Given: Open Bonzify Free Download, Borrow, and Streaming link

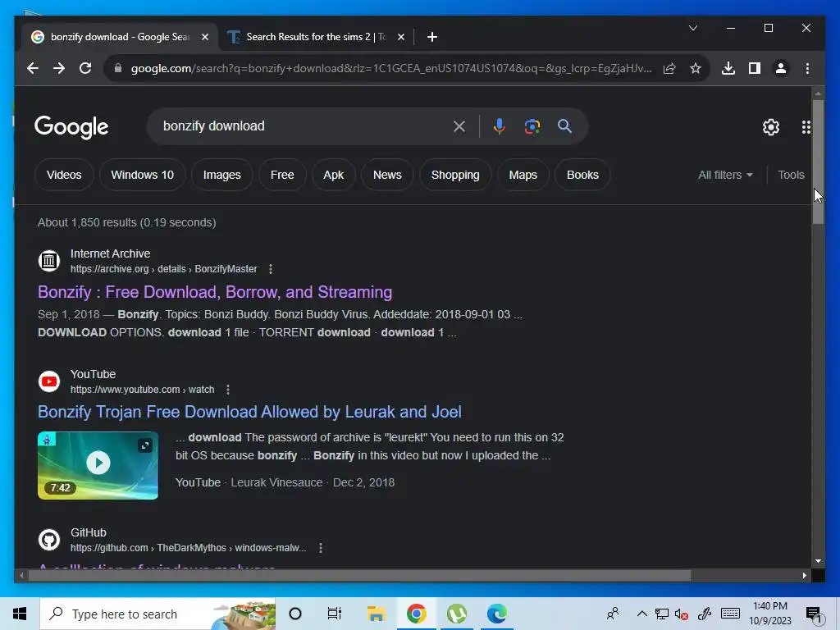Looking at the screenshot, I should (x=215, y=292).
